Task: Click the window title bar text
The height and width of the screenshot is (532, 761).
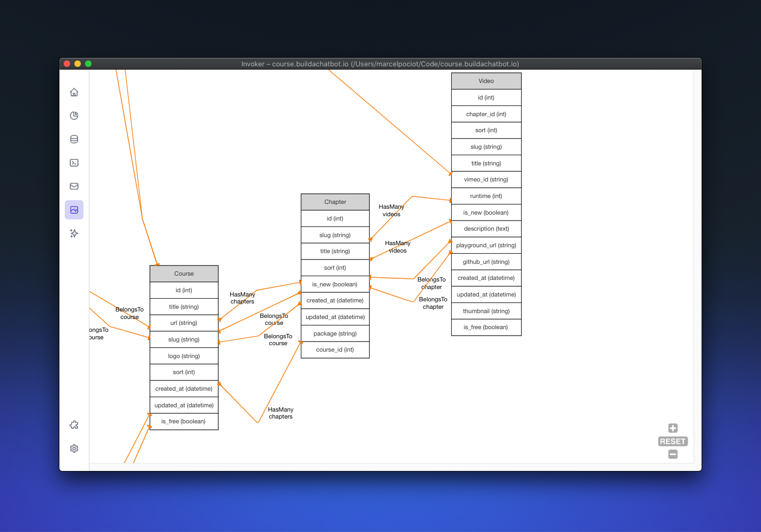Action: pyautogui.click(x=380, y=64)
